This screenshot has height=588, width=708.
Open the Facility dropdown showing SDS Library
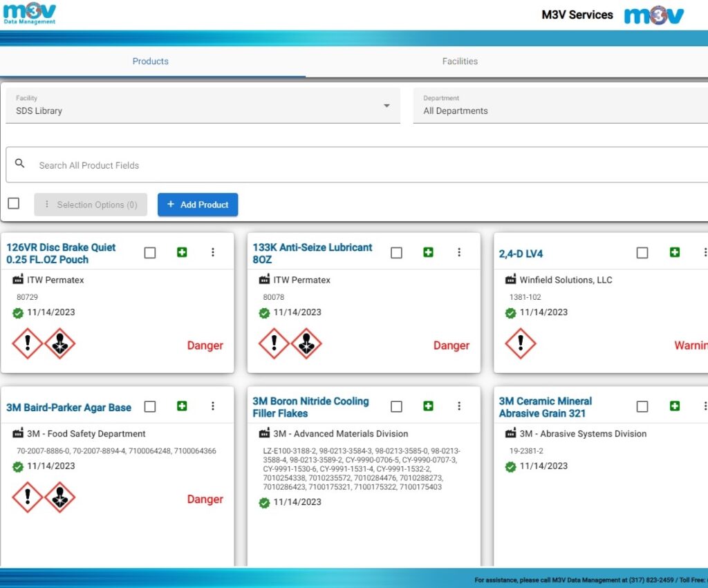click(203, 106)
